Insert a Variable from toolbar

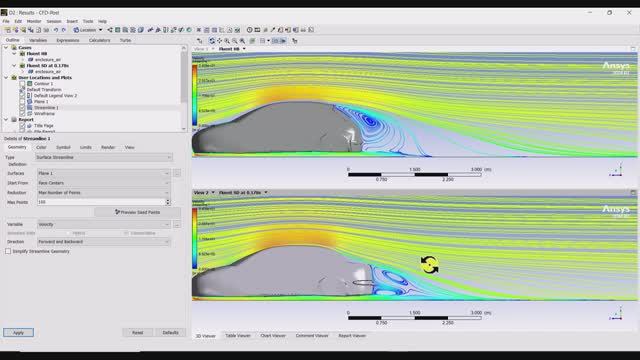(199, 30)
